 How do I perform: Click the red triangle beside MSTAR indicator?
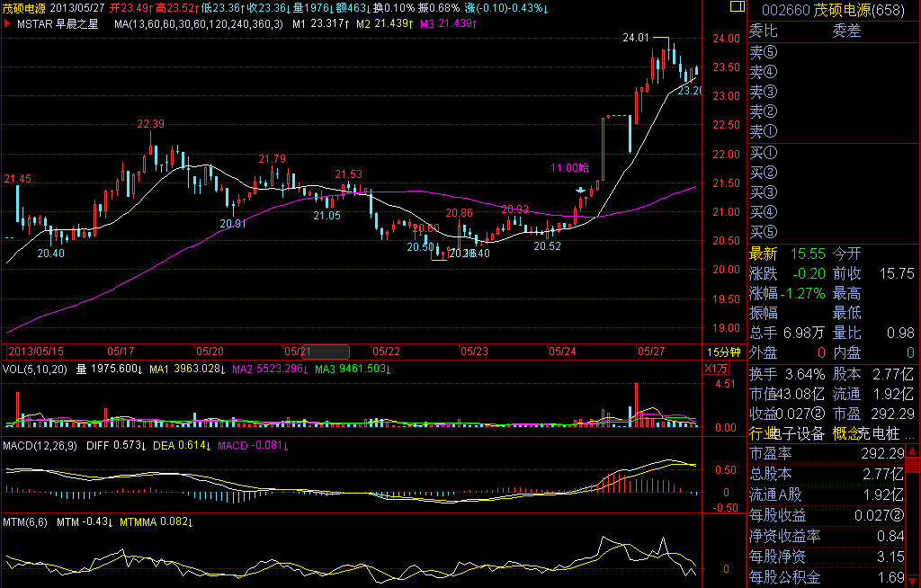(x=7, y=23)
